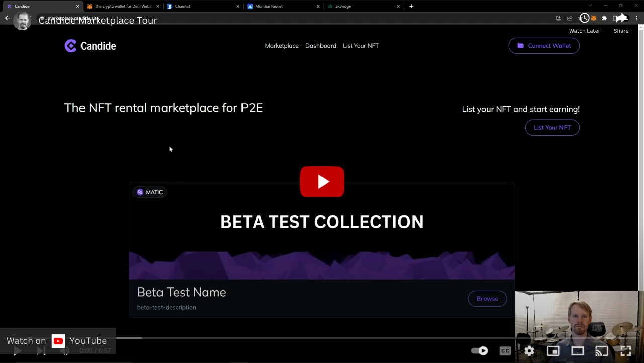The height and width of the screenshot is (363, 644).
Task: Close the Mumbai Faucet tab
Action: [x=318, y=6]
